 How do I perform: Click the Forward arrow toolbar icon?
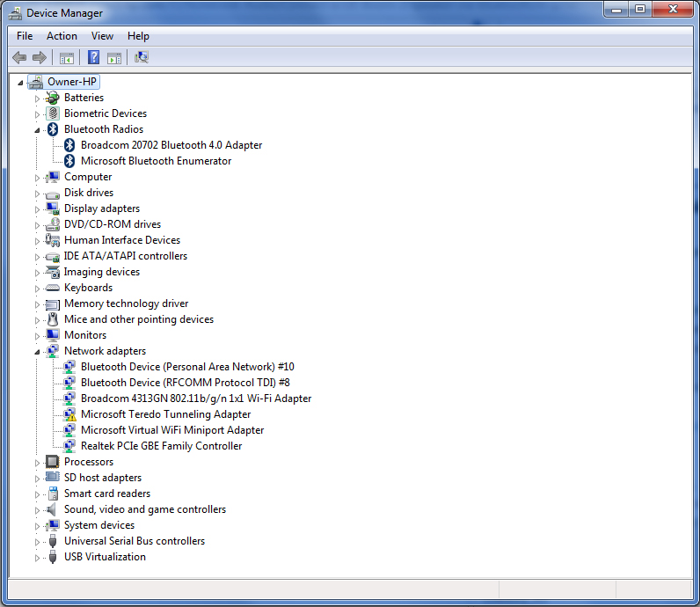[x=40, y=57]
